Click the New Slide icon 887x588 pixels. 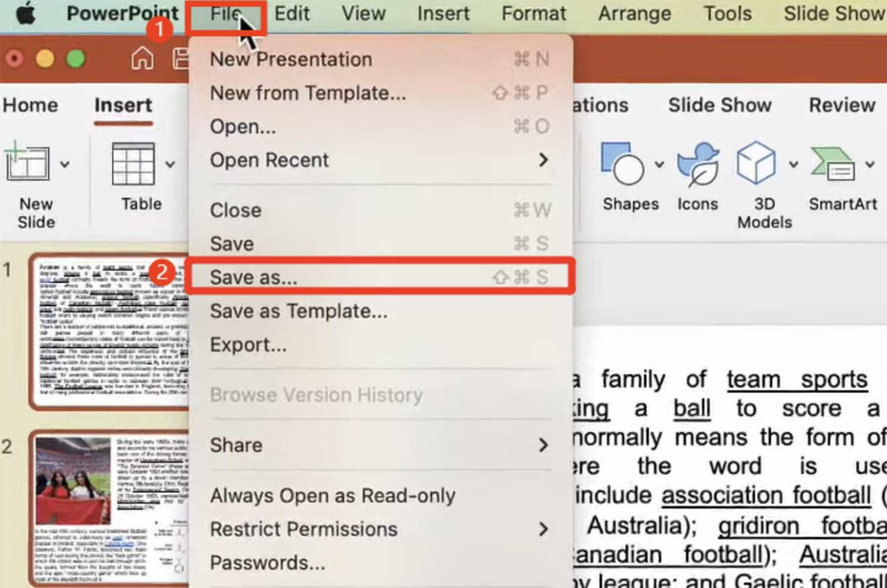27,163
